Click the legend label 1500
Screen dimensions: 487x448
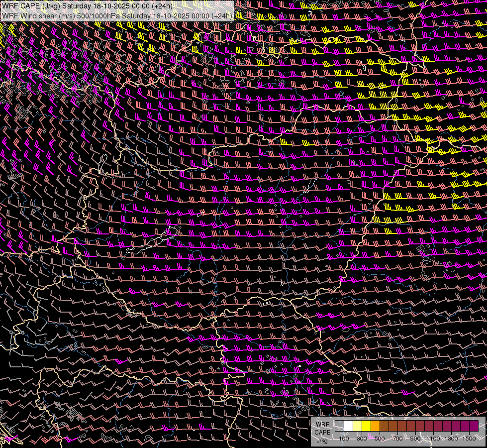(x=469, y=439)
